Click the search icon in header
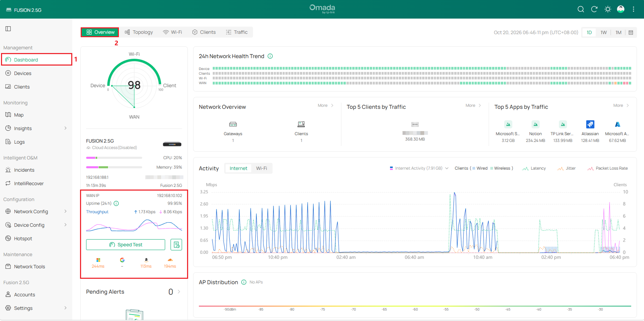 click(x=580, y=9)
